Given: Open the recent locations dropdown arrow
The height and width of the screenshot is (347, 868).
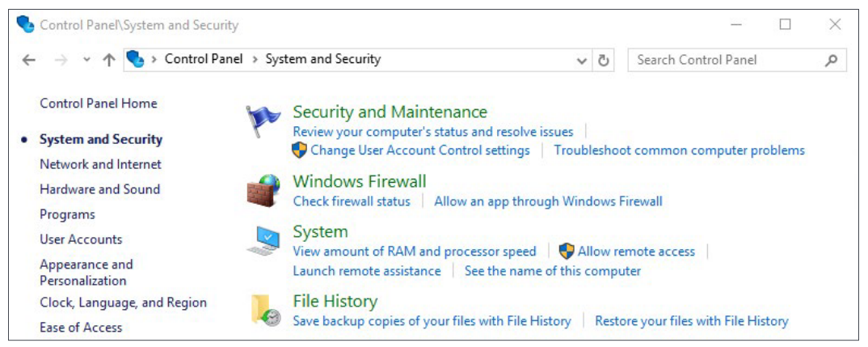Looking at the screenshot, I should click(86, 60).
